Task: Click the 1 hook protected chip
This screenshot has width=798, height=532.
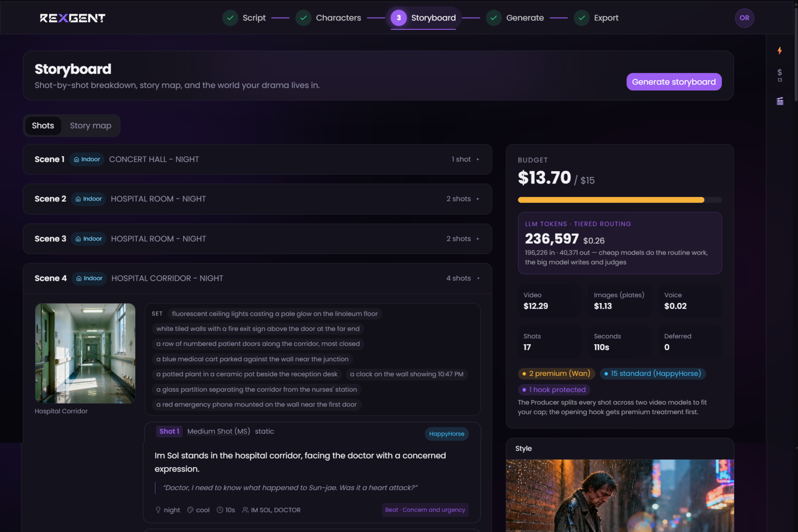Action: [x=554, y=390]
